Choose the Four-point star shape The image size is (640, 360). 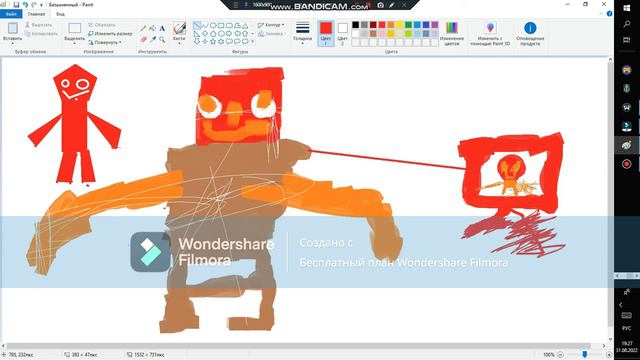[205, 41]
